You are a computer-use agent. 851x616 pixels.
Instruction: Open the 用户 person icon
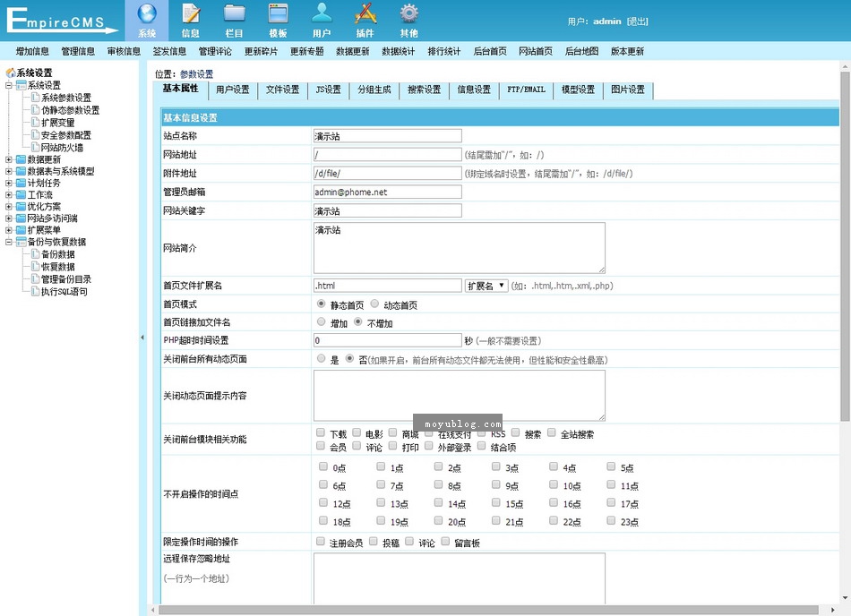tap(322, 14)
